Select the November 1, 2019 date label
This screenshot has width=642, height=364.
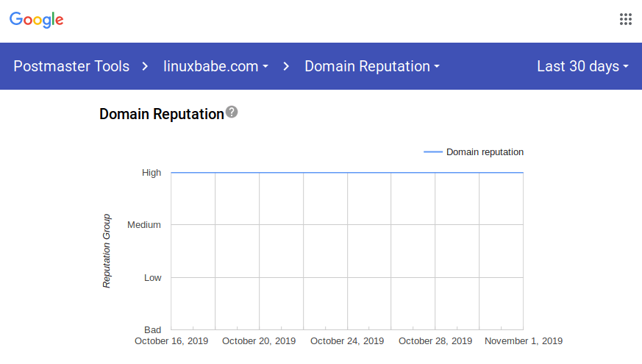(x=523, y=341)
